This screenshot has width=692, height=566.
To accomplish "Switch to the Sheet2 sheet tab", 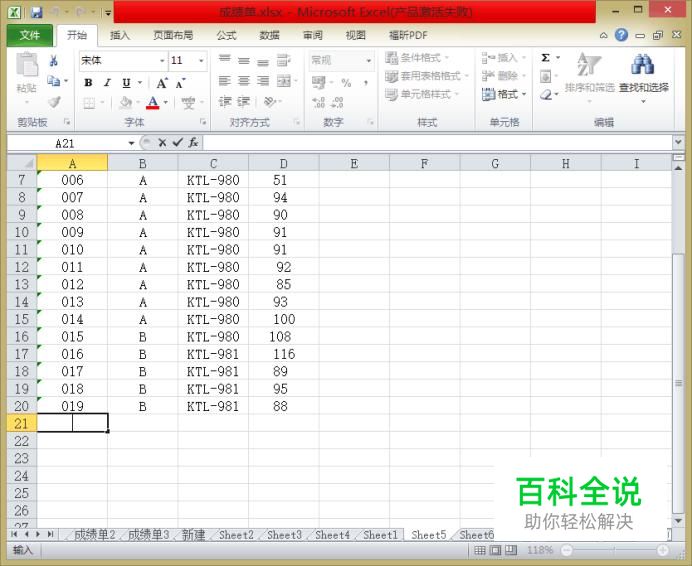I will tap(236, 535).
